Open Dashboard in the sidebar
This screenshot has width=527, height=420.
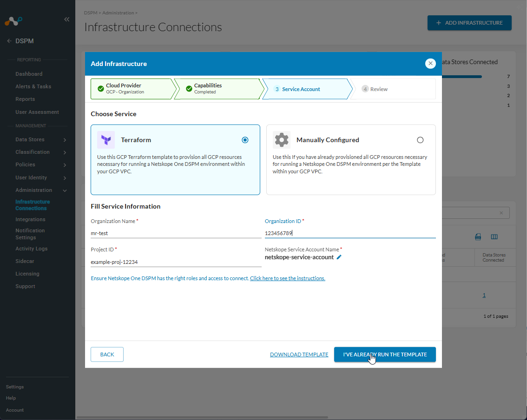pos(29,74)
